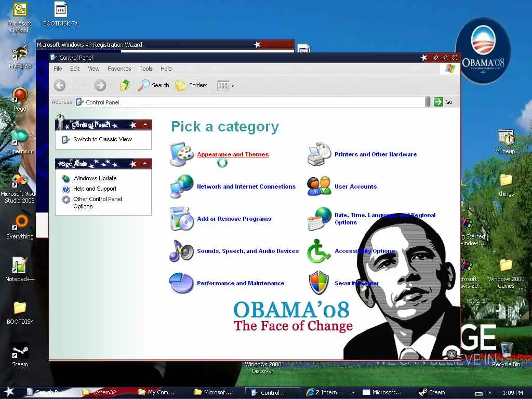This screenshot has width=532, height=399.
Task: Click the Date, Time, Language globe calendar icon
Action: coord(320,219)
